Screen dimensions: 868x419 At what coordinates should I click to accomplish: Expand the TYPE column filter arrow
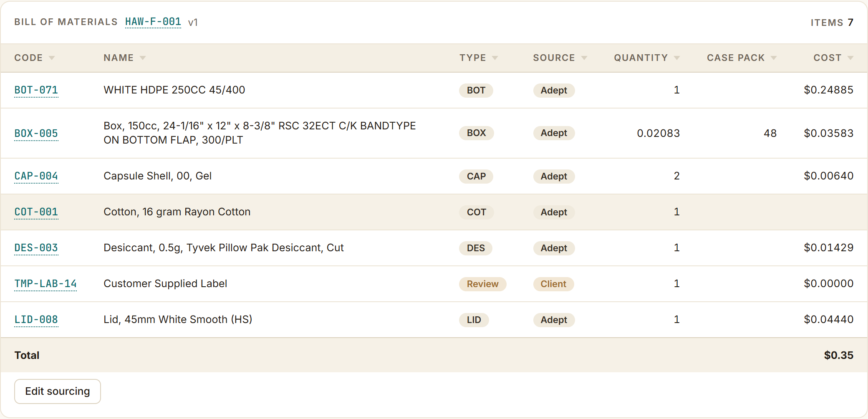(495, 58)
